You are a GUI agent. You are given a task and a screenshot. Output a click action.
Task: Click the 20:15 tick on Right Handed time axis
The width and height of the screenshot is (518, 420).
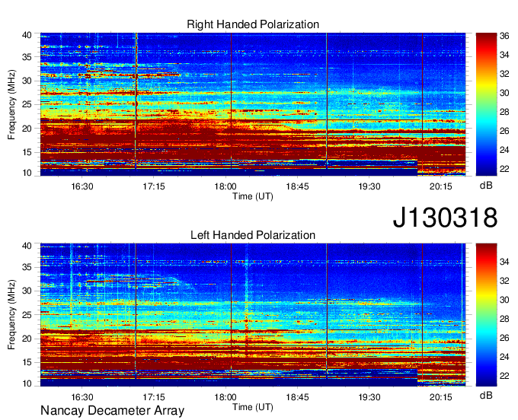coord(441,186)
